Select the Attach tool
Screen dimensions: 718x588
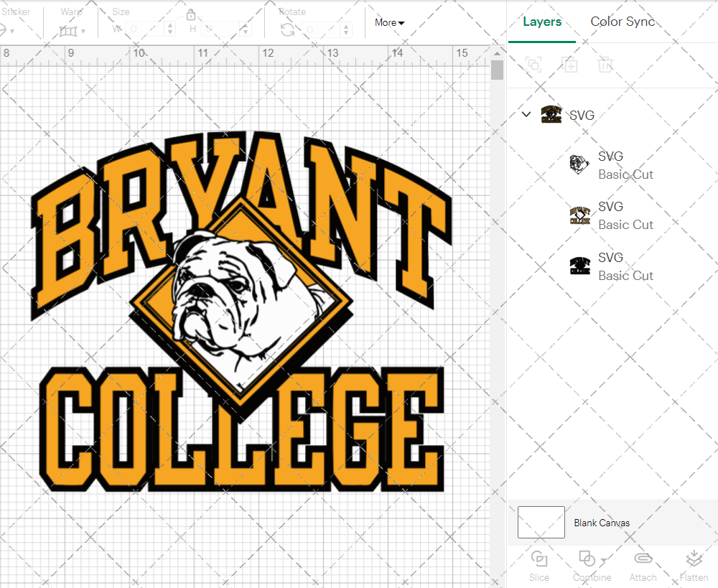pos(643,566)
